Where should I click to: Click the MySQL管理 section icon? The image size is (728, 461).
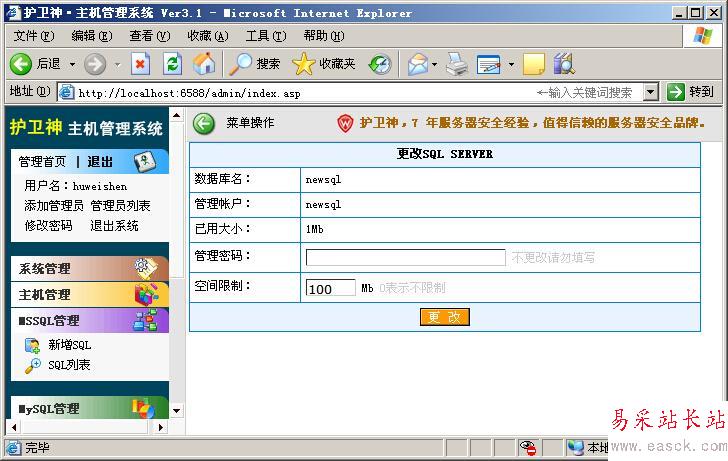[143, 409]
